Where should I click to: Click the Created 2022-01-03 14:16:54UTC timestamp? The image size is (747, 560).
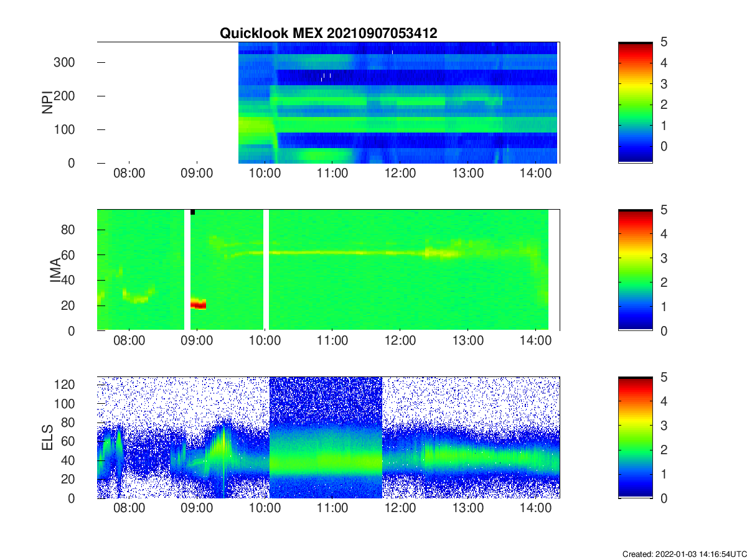click(684, 554)
